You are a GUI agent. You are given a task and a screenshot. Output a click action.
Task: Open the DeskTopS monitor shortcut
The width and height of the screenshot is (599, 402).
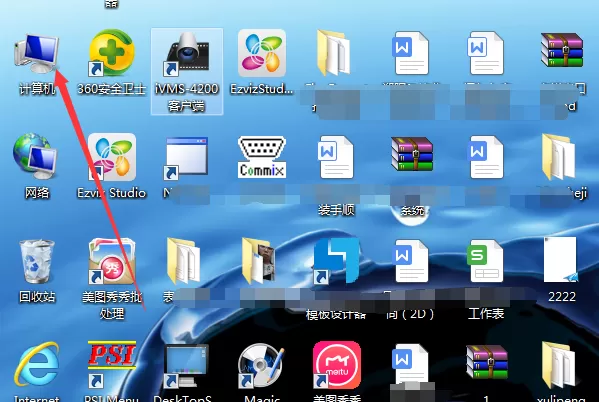tap(186, 366)
